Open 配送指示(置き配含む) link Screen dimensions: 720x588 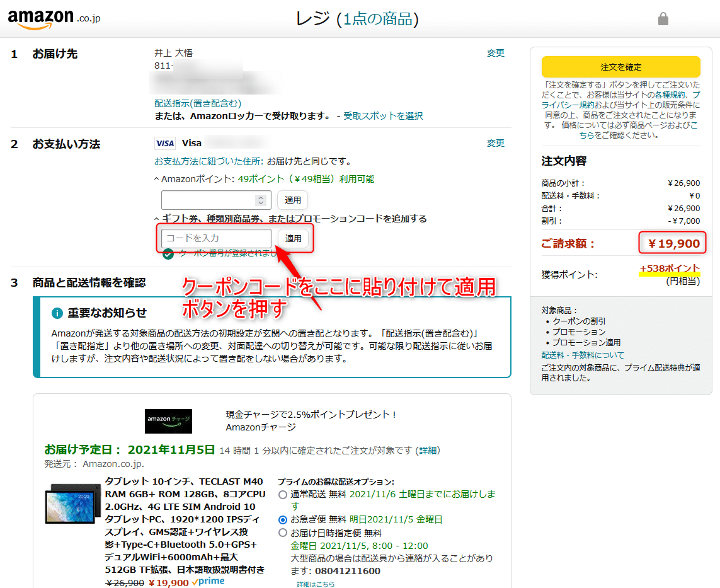[198, 103]
